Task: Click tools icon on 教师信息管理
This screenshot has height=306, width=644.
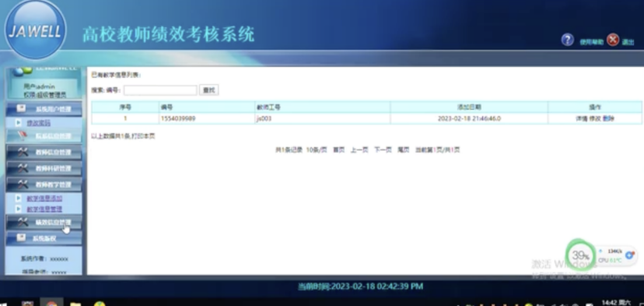Action: click(23, 152)
